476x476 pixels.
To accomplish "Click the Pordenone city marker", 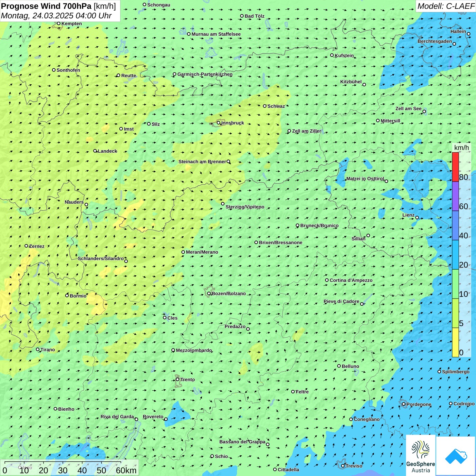I will (404, 404).
